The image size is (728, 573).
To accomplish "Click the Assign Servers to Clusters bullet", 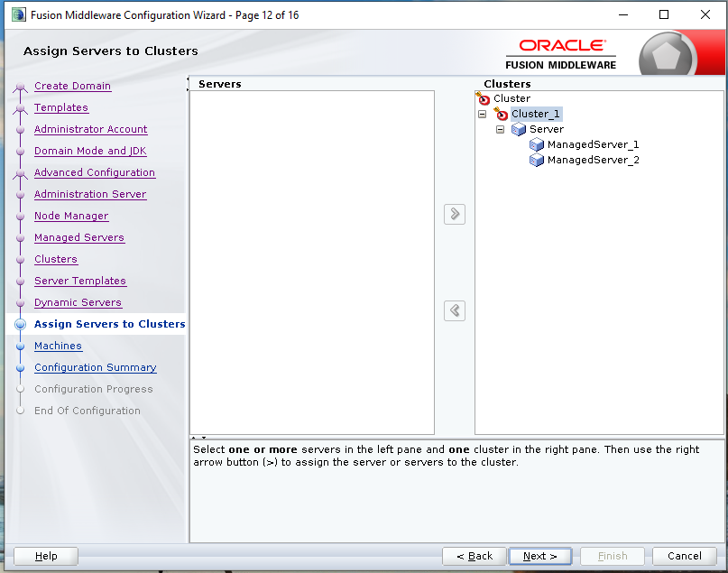I will coord(20,324).
